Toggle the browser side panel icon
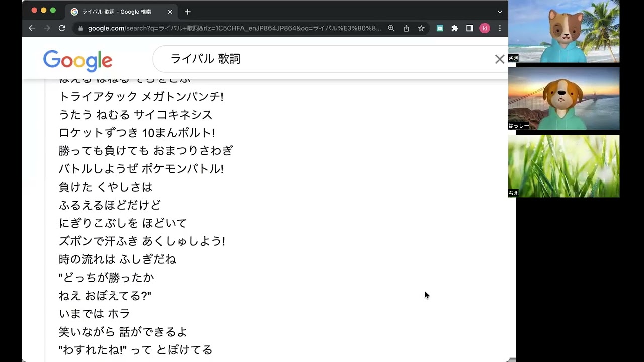Image resolution: width=644 pixels, height=362 pixels. point(469,28)
